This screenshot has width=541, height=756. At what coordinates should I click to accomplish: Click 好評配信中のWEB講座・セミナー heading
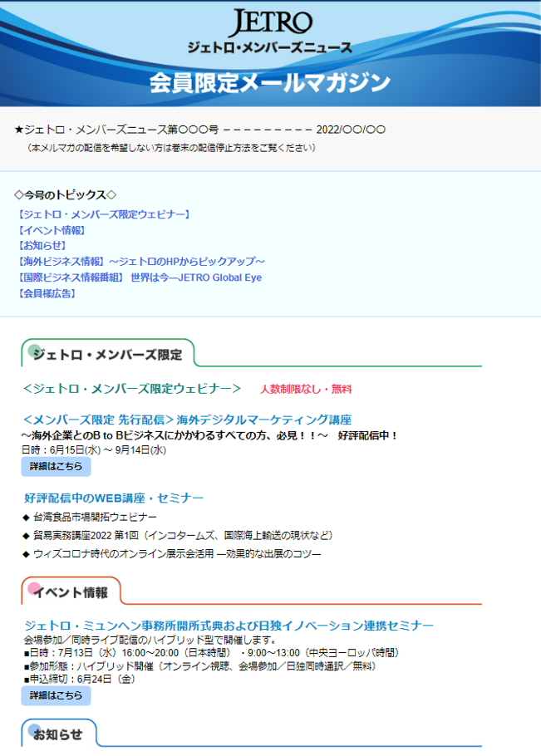coord(114,498)
